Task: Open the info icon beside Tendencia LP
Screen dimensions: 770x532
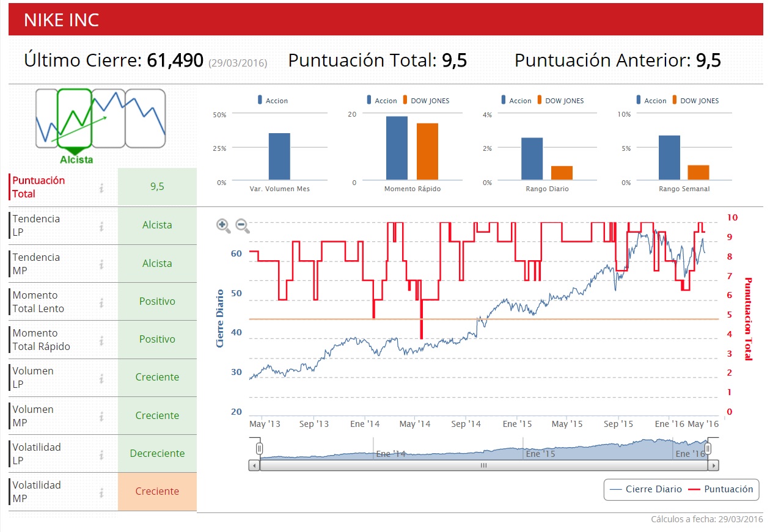Action: 101,226
